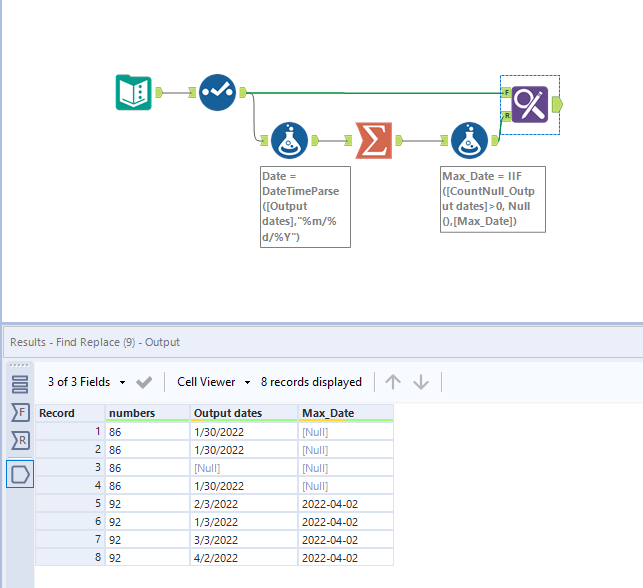643x588 pixels.
Task: Select the Max_Date cell in row 8
Action: [x=346, y=558]
